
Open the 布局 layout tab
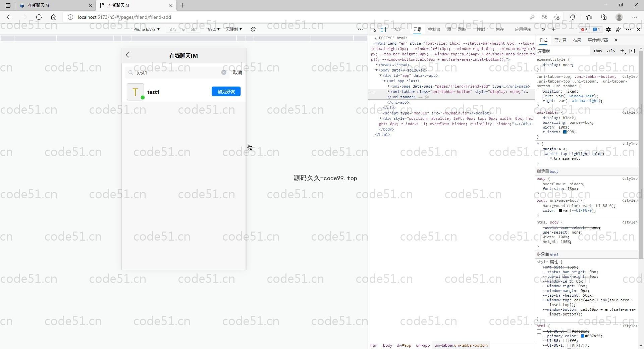point(577,40)
